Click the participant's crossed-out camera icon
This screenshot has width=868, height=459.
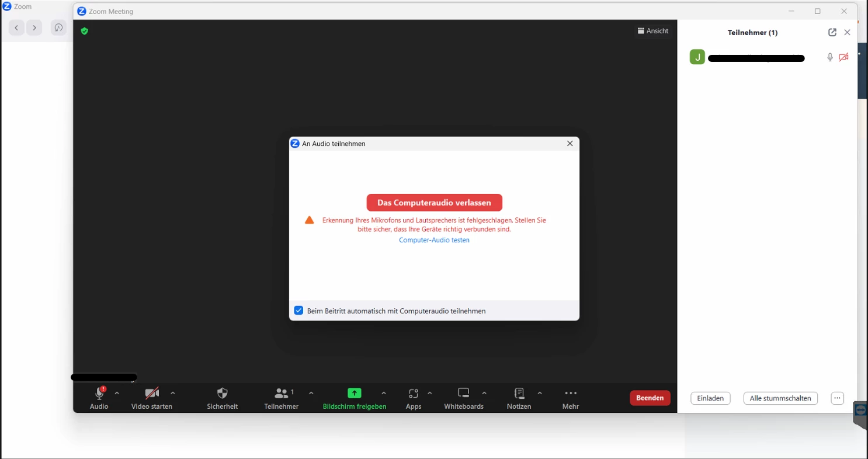coord(843,57)
